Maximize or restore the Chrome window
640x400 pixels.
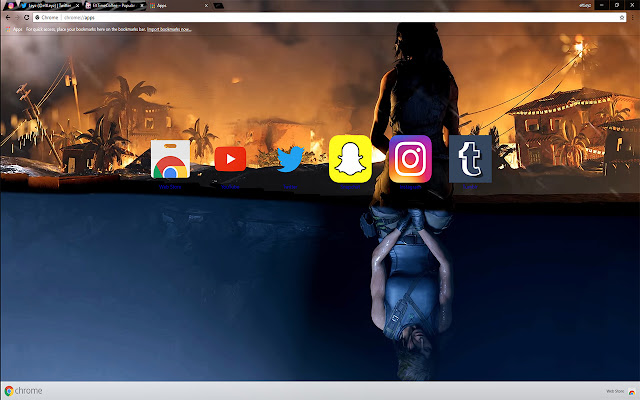coord(617,5)
